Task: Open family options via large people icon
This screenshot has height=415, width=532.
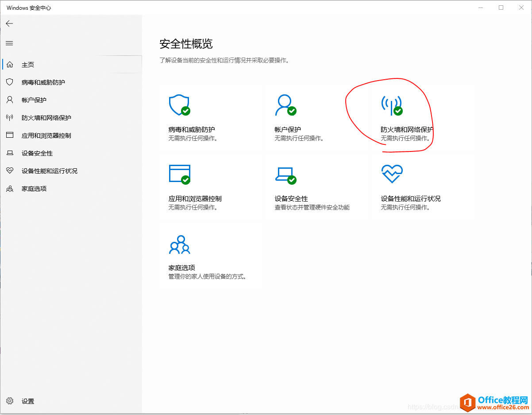Action: coord(179,244)
